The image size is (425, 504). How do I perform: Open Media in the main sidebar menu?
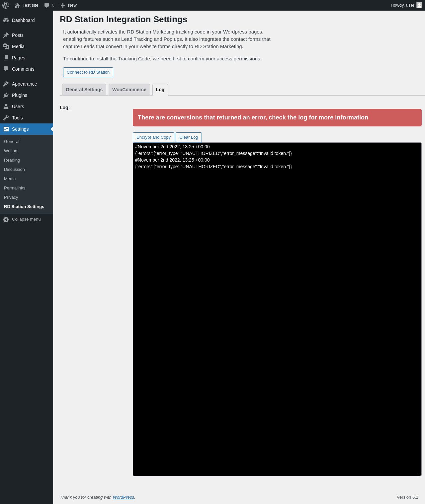click(27, 46)
